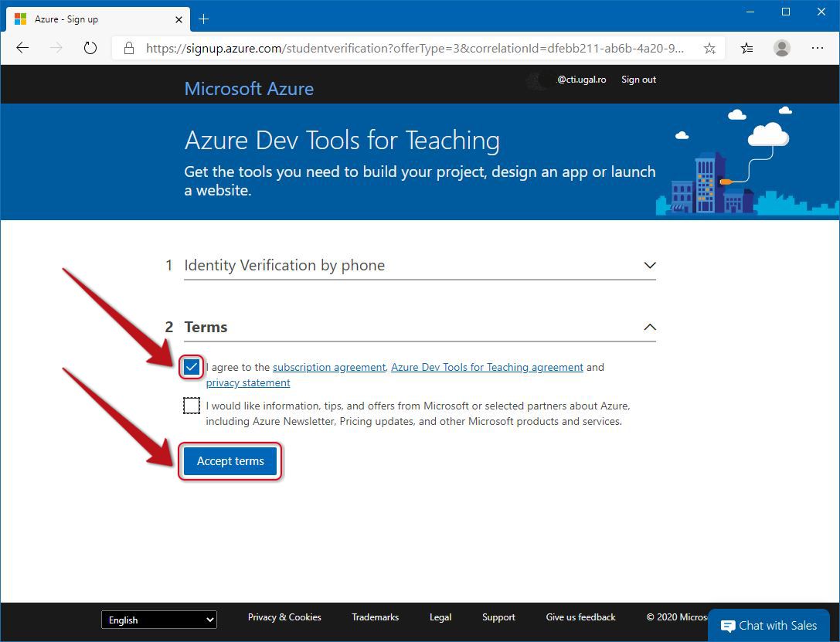Open the Privacy & Cookies footer link
The image size is (840, 642).
tap(284, 617)
